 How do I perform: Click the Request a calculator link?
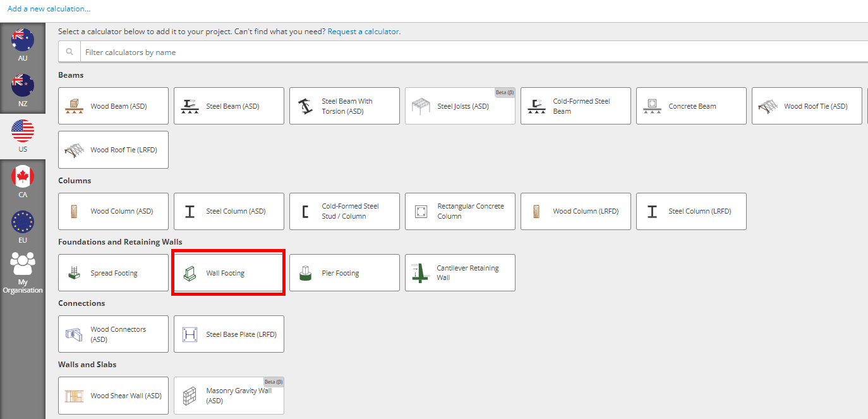click(x=363, y=32)
